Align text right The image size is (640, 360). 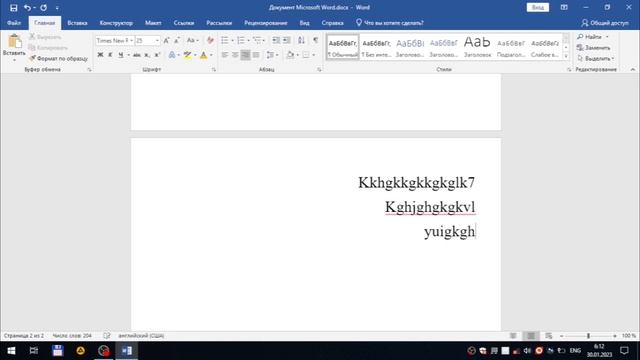[245, 55]
